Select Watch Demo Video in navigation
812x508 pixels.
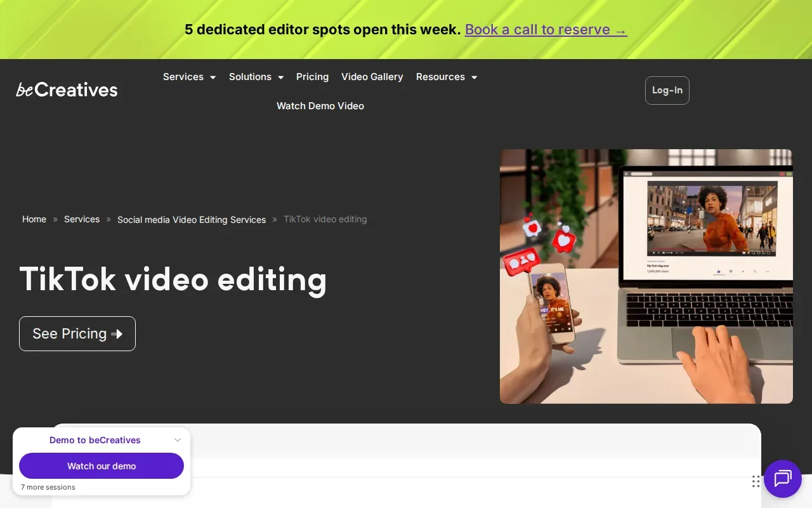pos(320,106)
